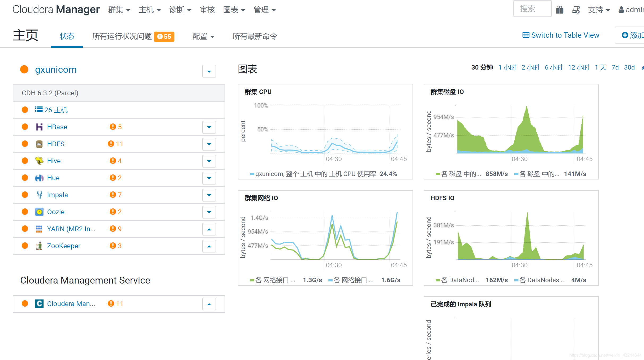Image resolution: width=644 pixels, height=360 pixels.
Task: Open the 诊断 menu in navbar
Action: coord(180,10)
